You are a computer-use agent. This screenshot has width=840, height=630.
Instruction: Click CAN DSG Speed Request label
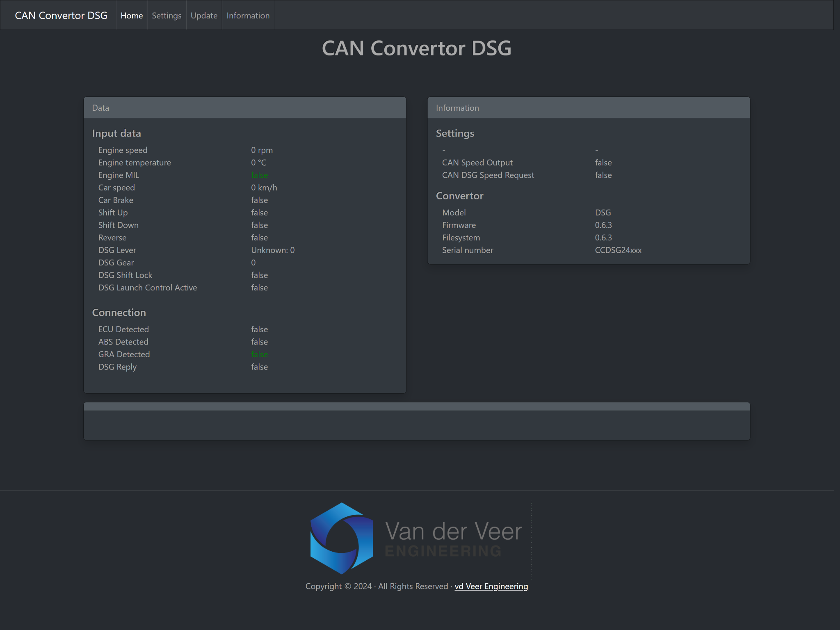coord(488,175)
